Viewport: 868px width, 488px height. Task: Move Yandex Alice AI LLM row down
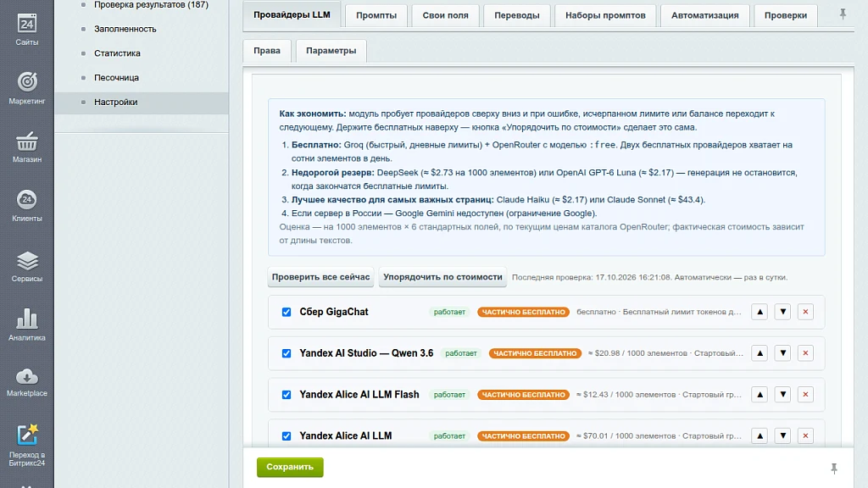pos(782,436)
